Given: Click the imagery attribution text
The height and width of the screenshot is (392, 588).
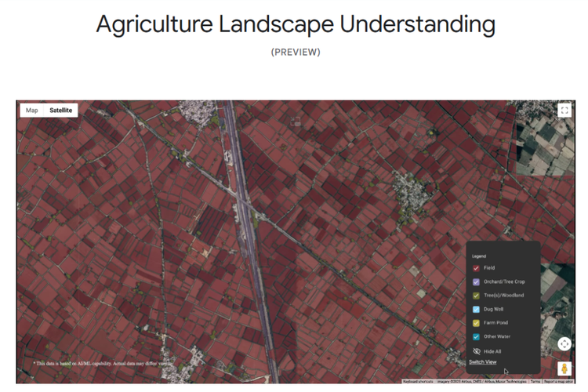Looking at the screenshot, I should coord(482,381).
